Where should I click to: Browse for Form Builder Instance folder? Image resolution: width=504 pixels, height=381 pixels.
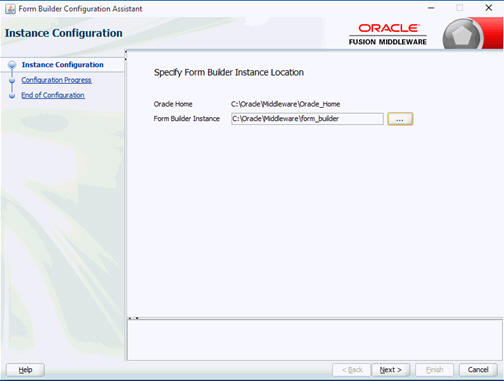[400, 119]
